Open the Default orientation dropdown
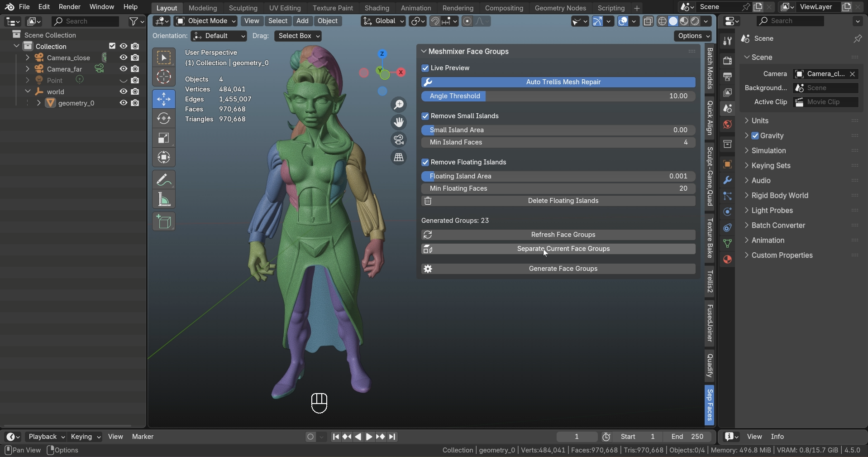Screen dimensions: 868x457 219,36
